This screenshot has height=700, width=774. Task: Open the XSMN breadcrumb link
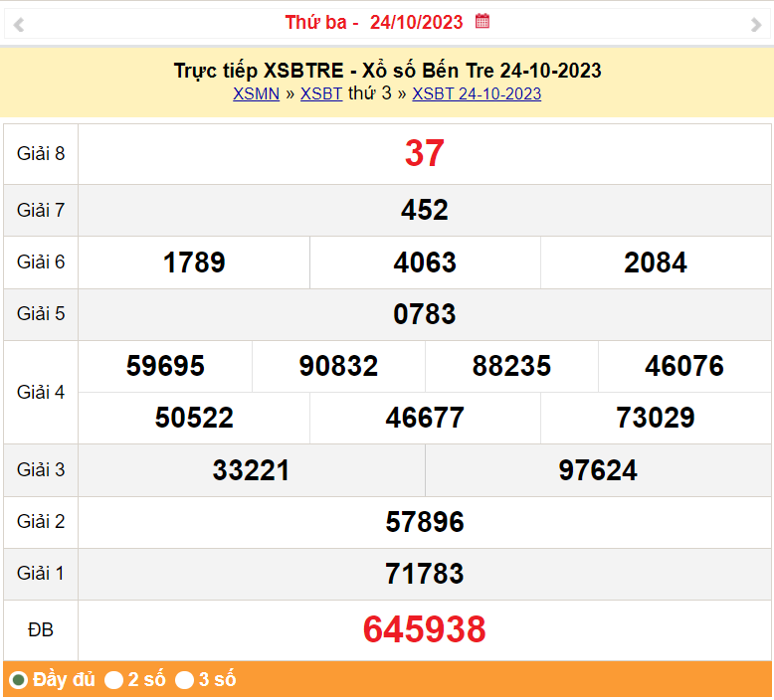coord(256,93)
